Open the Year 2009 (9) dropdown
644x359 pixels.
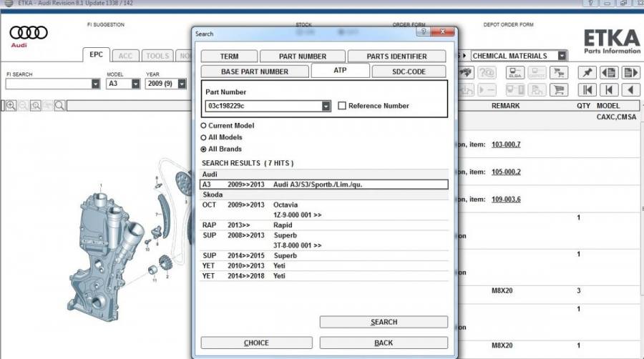(x=182, y=84)
